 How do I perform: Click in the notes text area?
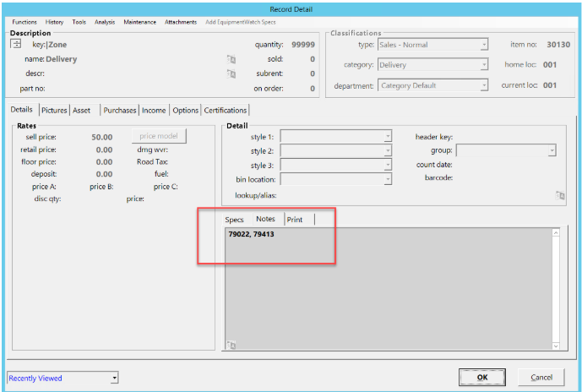coord(389,287)
